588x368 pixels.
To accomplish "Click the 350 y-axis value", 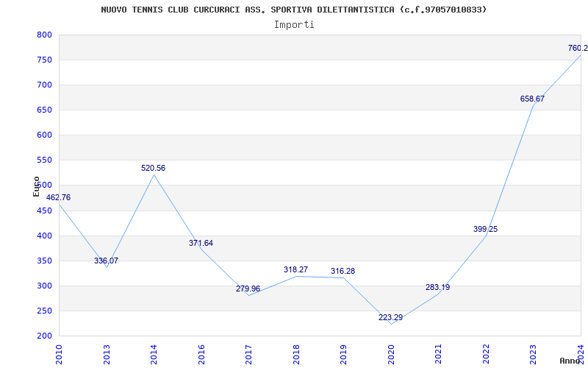I will (44, 261).
